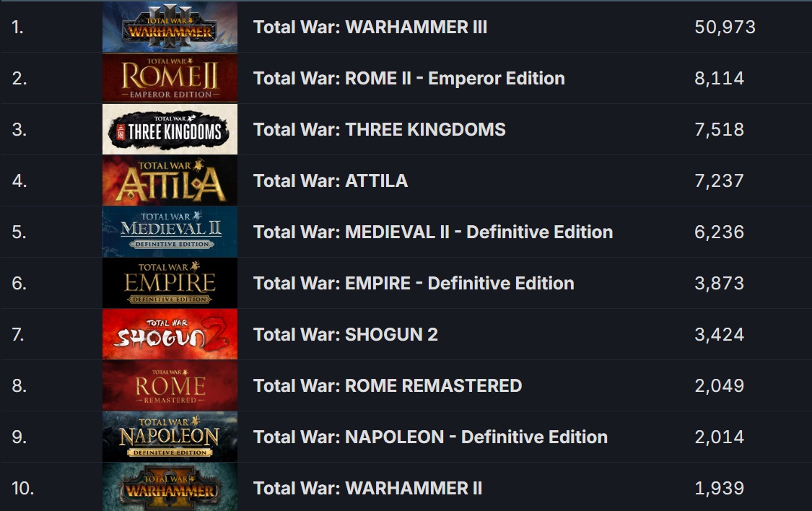The height and width of the screenshot is (511, 812).
Task: Click the Total War: ATTILA title text
Action: (331, 181)
